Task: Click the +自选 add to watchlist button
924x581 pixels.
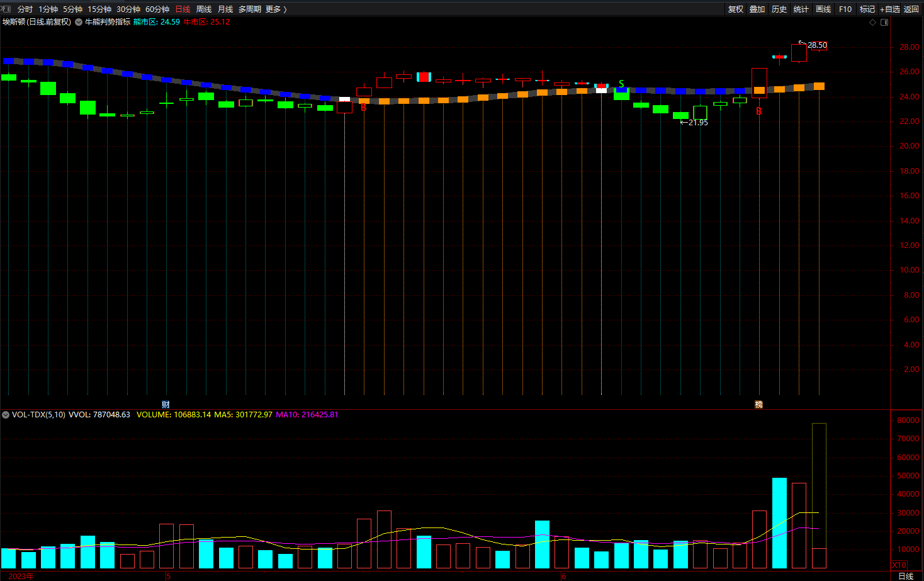Action: (890, 9)
